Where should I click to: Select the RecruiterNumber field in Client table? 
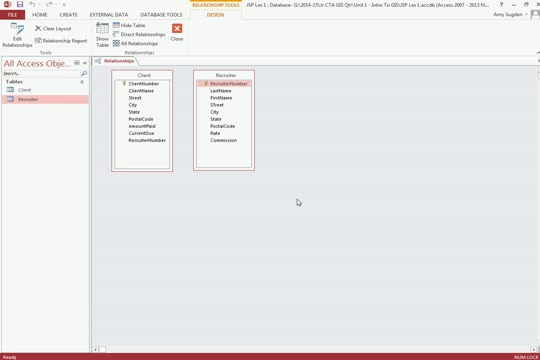point(147,140)
